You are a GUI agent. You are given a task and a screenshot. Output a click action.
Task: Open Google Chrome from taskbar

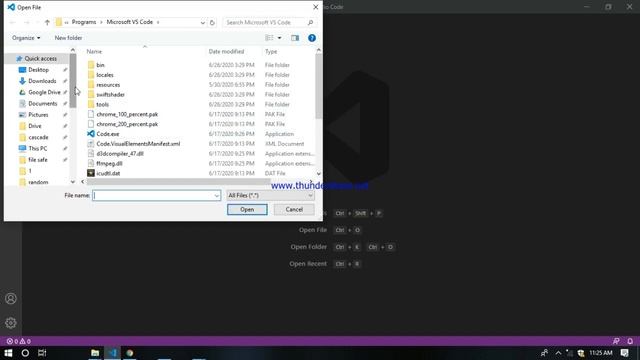tap(130, 353)
